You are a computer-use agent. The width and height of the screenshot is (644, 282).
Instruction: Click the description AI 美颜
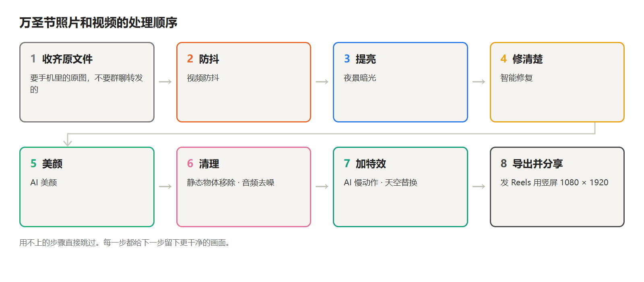point(43,183)
